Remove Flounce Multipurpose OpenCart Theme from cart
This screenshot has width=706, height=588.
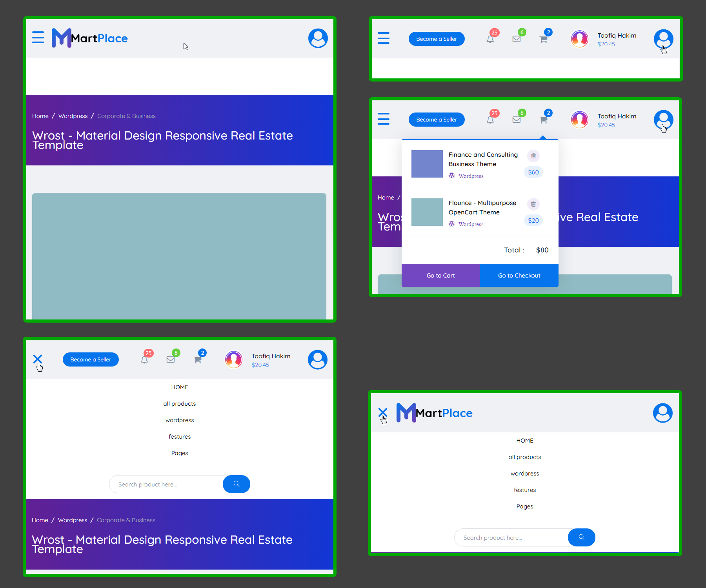pyautogui.click(x=533, y=204)
